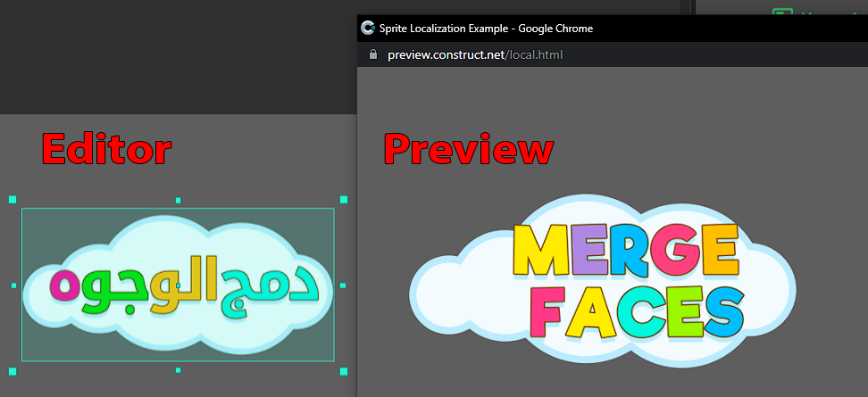The width and height of the screenshot is (868, 397).
Task: Click the top-middle resize handle of the sprite
Action: pos(178,200)
